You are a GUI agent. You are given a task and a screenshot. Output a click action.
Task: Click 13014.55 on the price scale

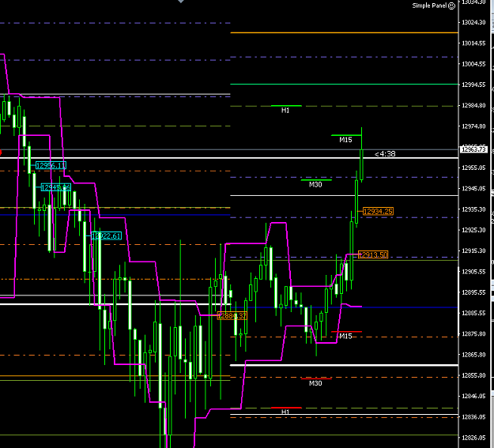(473, 43)
